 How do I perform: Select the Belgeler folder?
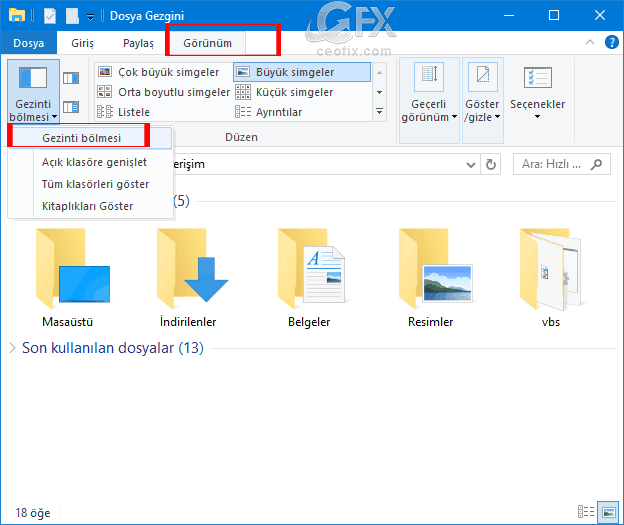coord(310,278)
